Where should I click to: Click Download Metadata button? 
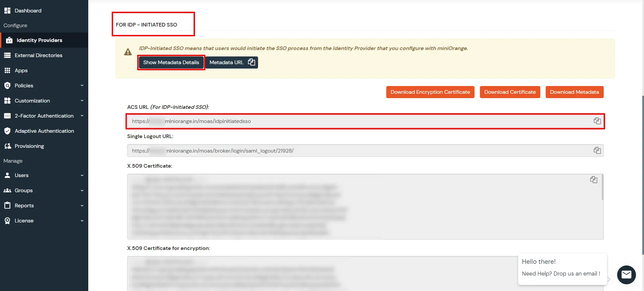click(x=574, y=92)
